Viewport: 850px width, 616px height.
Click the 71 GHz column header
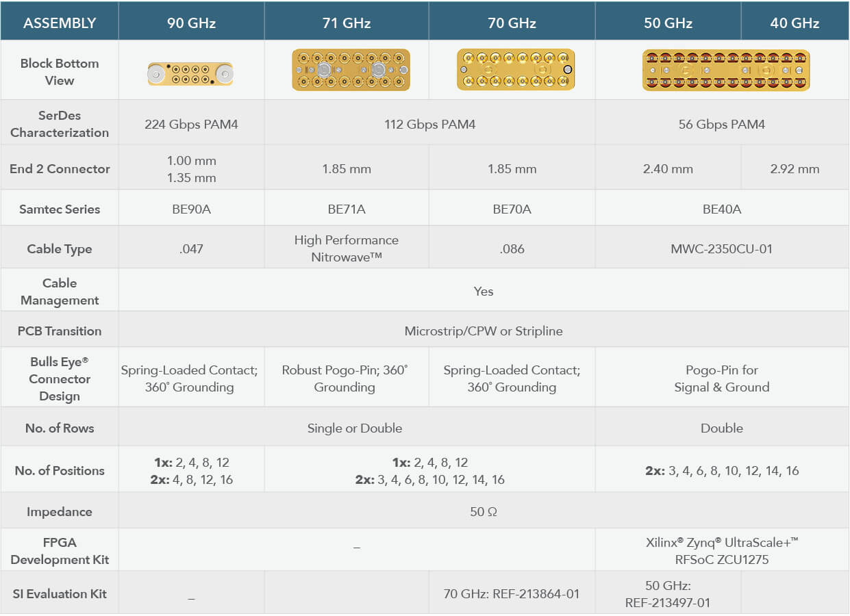point(347,23)
